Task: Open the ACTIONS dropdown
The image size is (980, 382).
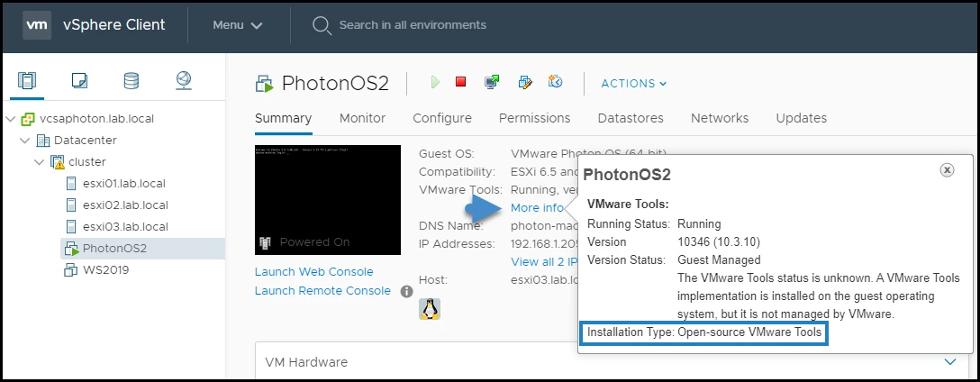Action: pyautogui.click(x=634, y=84)
